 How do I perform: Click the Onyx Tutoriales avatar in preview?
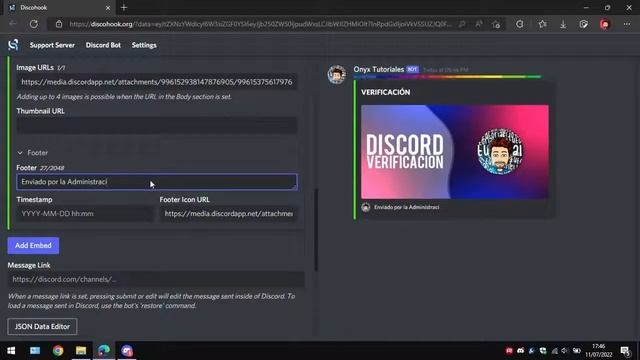click(x=337, y=74)
